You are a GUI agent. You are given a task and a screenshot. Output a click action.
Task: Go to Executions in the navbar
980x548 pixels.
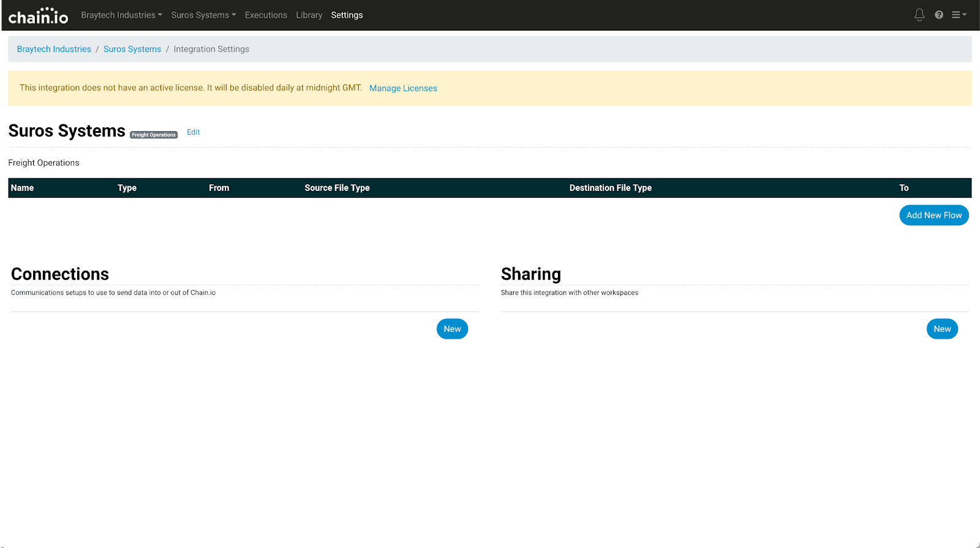pyautogui.click(x=266, y=15)
